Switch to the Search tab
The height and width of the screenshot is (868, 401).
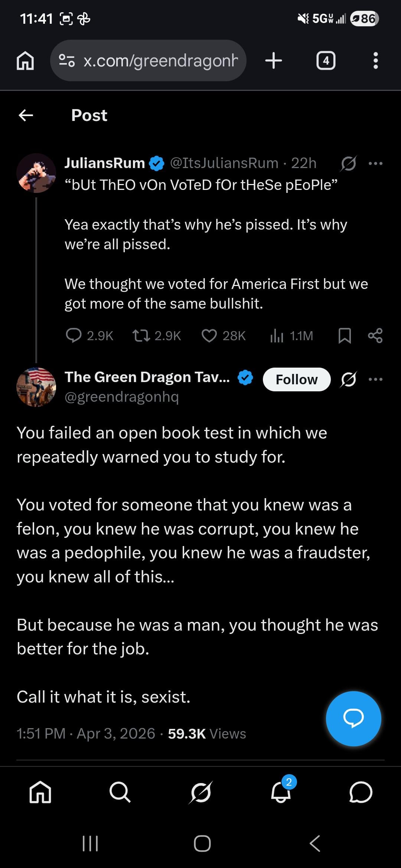[120, 792]
